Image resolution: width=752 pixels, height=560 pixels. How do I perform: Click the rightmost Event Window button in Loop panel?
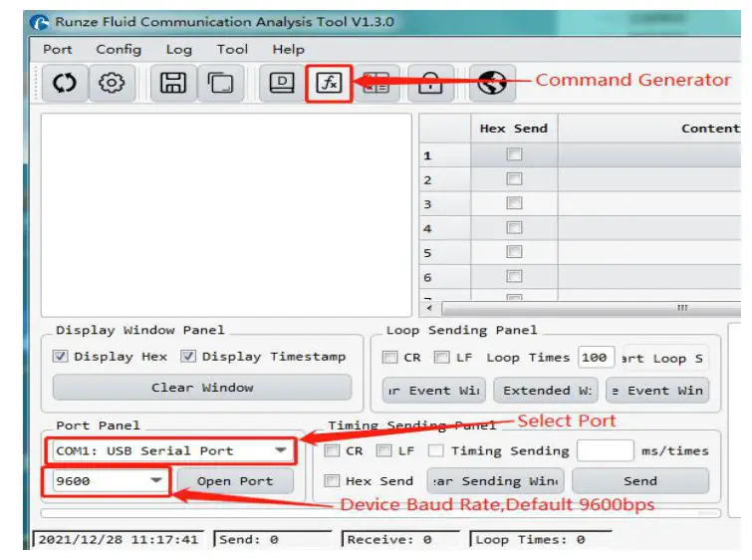[x=657, y=391]
